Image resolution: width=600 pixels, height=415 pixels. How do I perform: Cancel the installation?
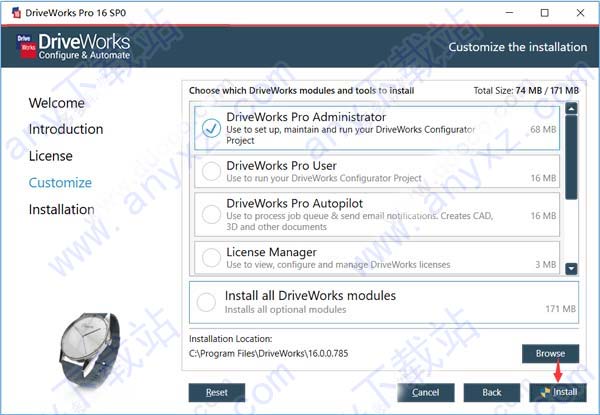click(426, 392)
